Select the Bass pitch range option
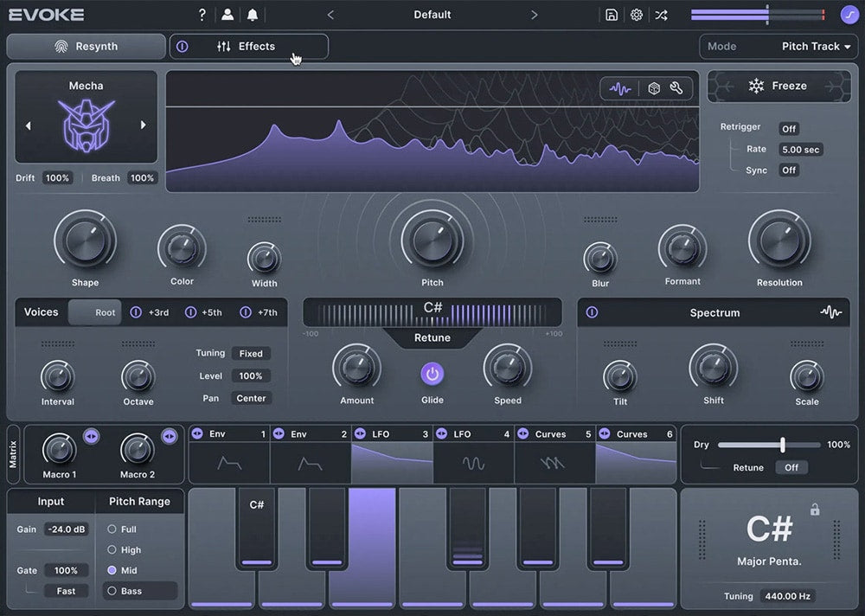 click(112, 591)
